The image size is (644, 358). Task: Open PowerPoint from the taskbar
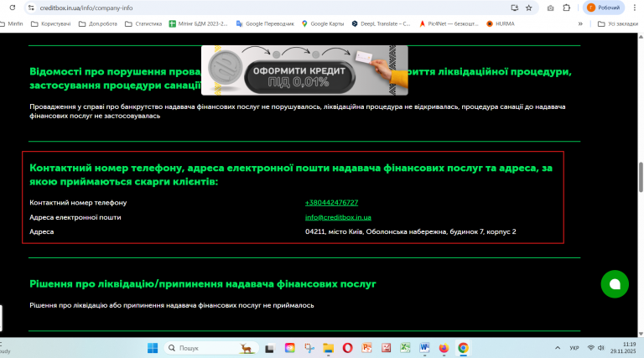pos(366,348)
